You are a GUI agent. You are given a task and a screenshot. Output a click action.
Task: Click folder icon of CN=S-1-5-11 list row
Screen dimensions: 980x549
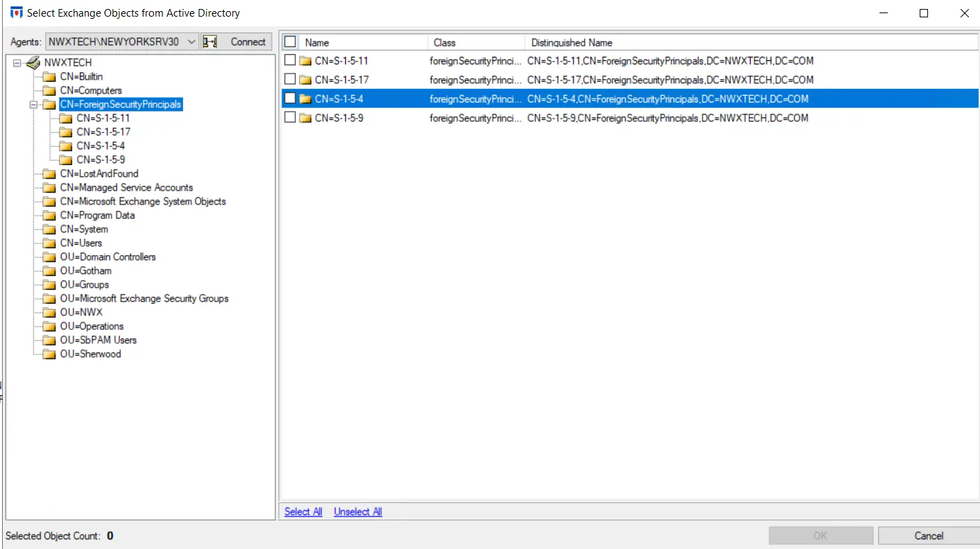(x=305, y=61)
